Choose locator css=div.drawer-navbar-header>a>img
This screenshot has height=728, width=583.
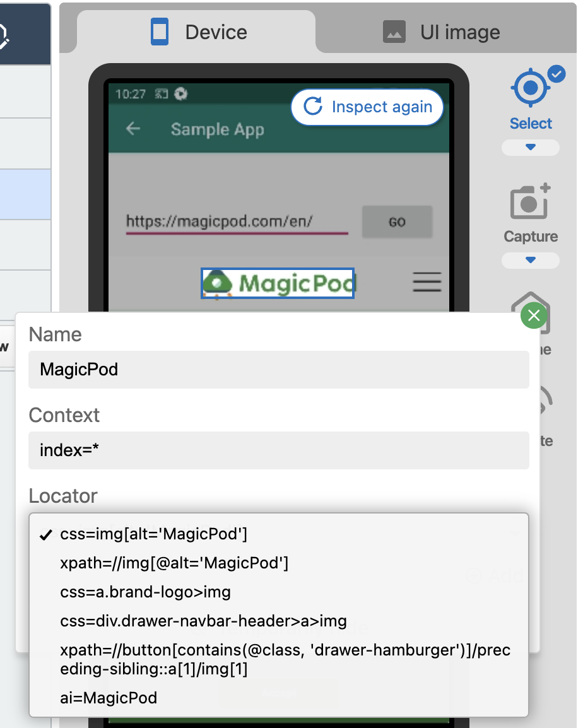(x=203, y=621)
